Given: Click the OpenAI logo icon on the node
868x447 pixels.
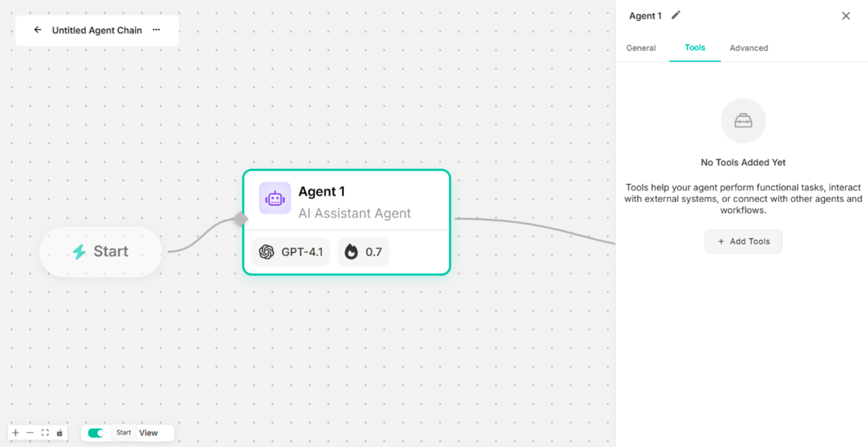Looking at the screenshot, I should click(267, 252).
